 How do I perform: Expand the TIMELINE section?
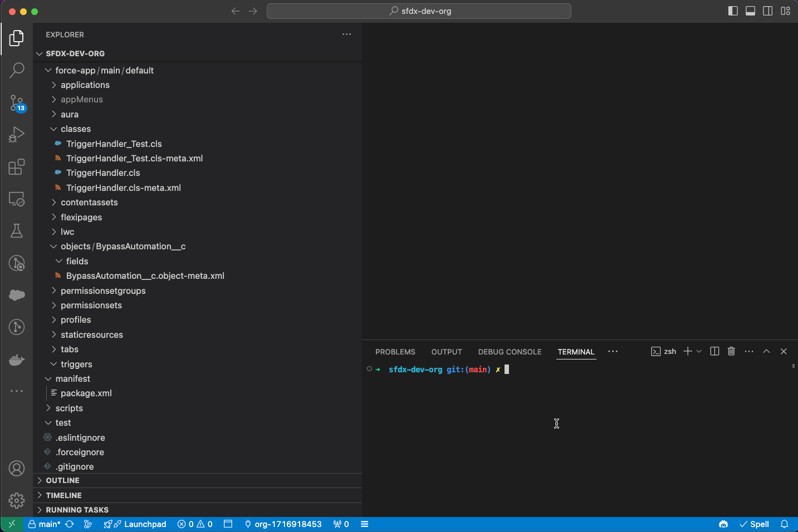point(197,495)
